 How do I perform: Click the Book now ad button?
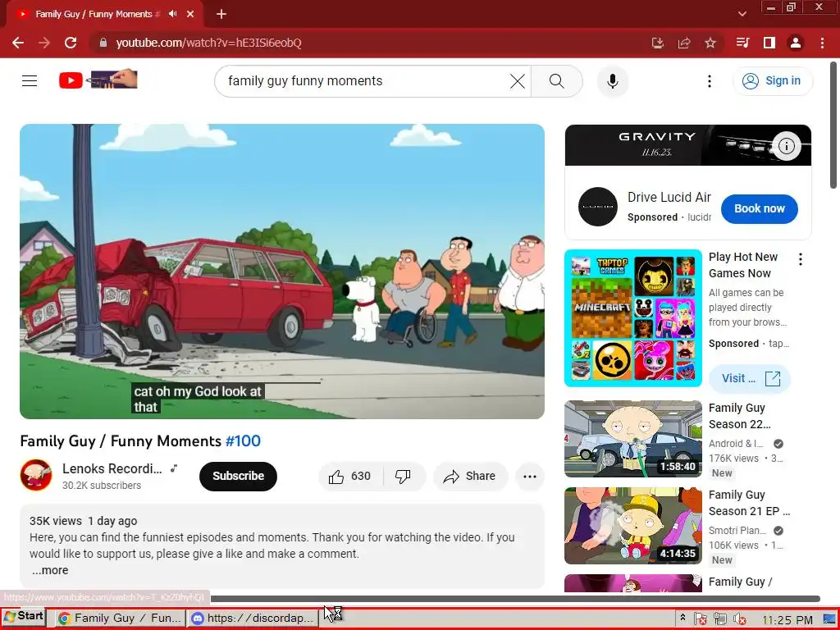point(759,208)
